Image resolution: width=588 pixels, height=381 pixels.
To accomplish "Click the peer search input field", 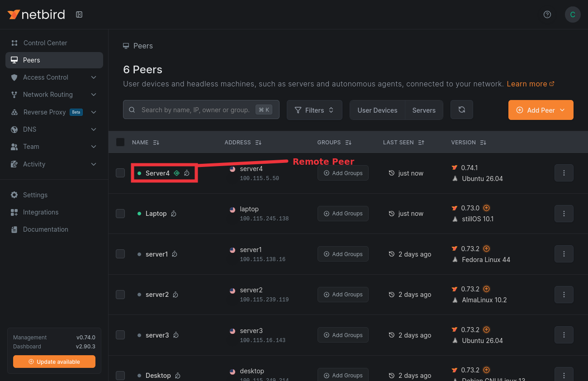I will (x=201, y=110).
